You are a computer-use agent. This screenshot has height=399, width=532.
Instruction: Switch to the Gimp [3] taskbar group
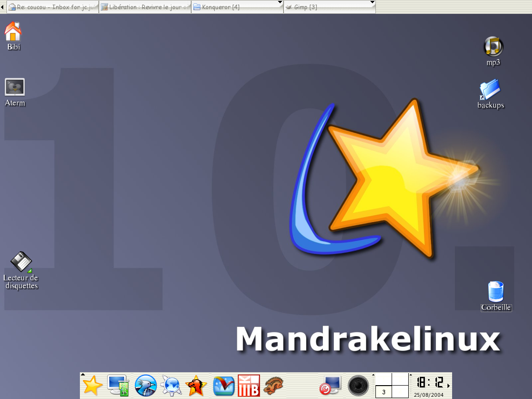tap(329, 7)
